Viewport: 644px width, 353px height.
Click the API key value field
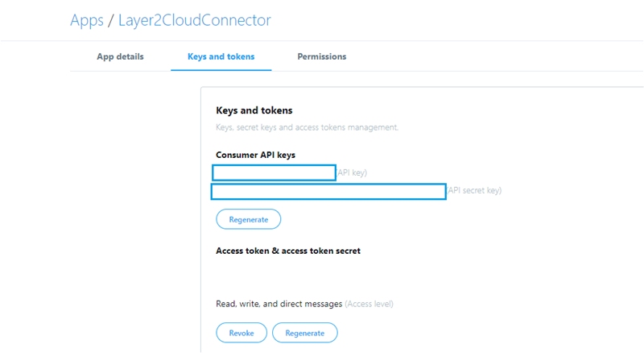tap(274, 172)
